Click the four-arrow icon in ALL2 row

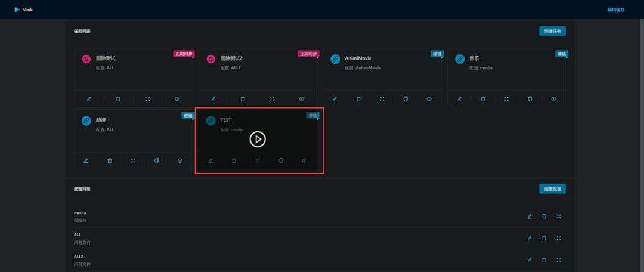click(559, 260)
